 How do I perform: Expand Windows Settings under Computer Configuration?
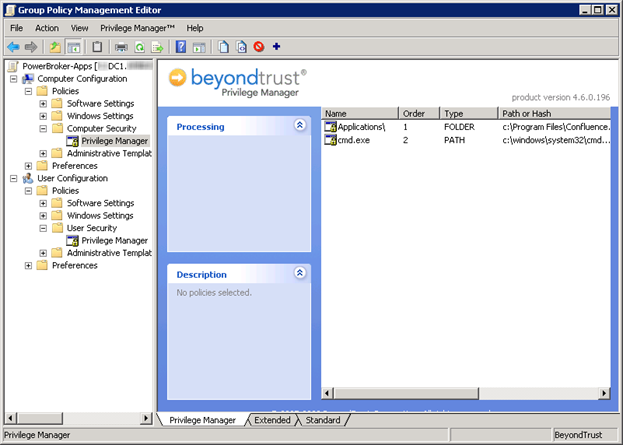43,116
